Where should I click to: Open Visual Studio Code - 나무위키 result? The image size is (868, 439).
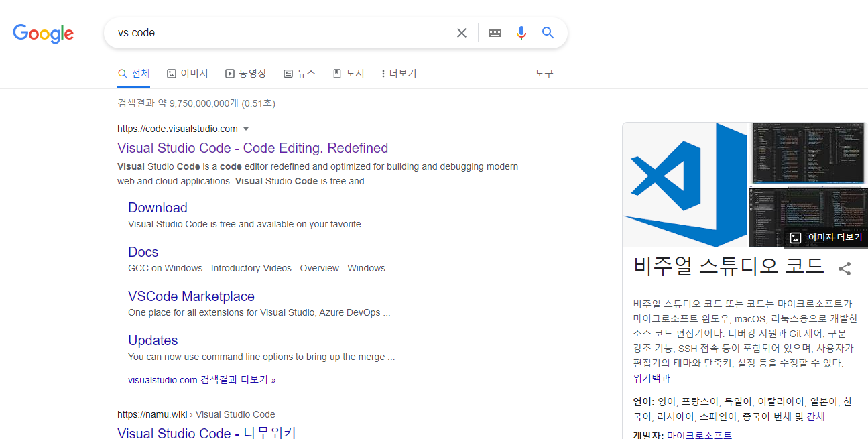click(x=206, y=432)
